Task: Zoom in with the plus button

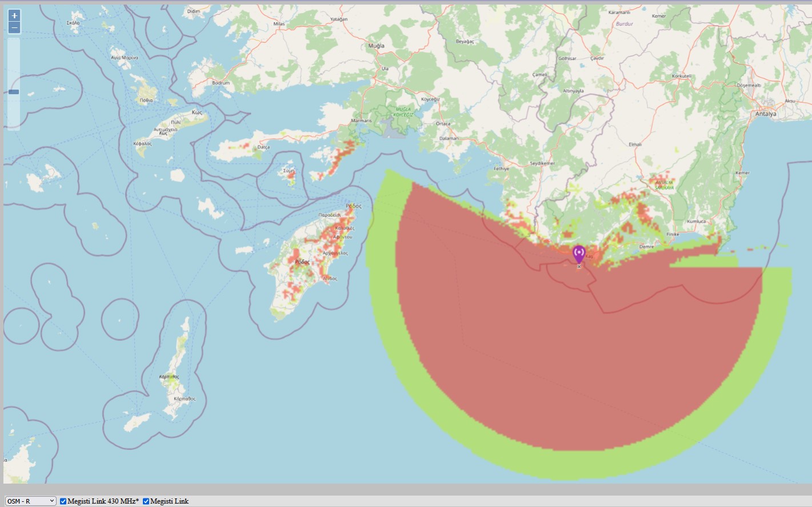Action: pos(14,15)
